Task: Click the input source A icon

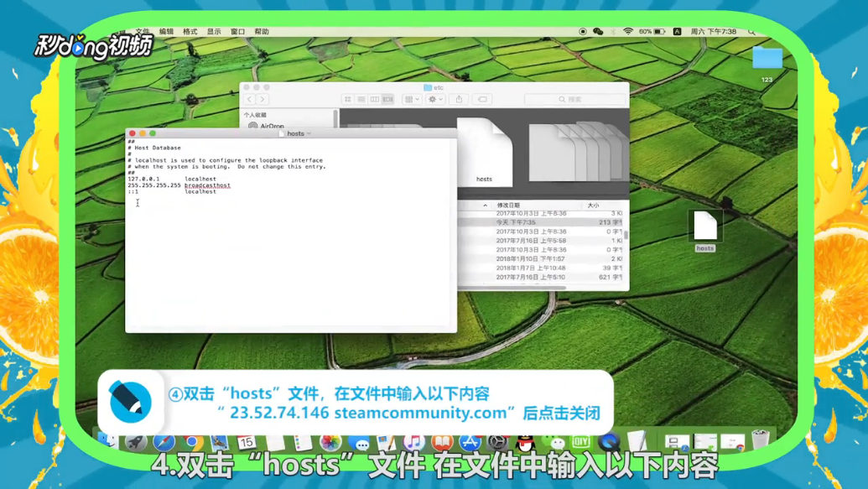Action: tap(677, 32)
